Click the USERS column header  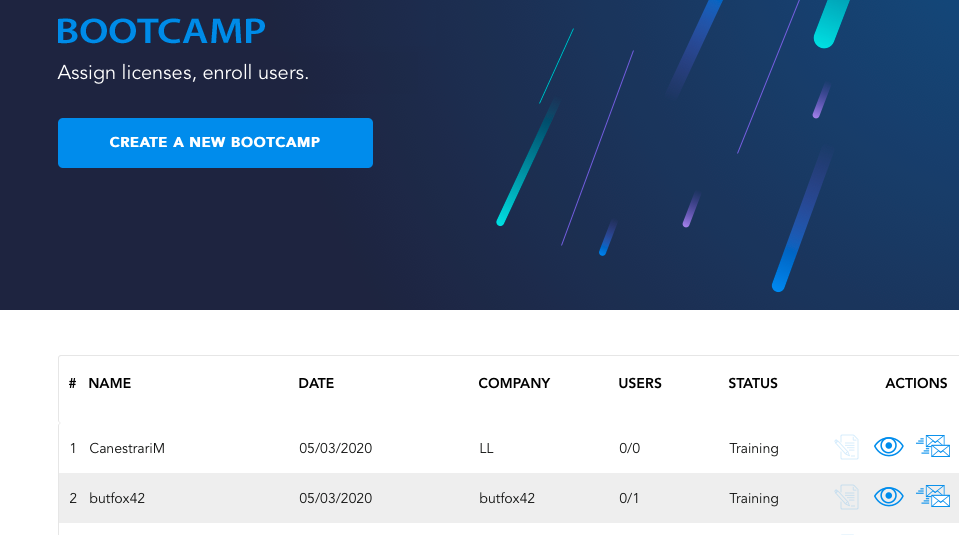coord(640,383)
